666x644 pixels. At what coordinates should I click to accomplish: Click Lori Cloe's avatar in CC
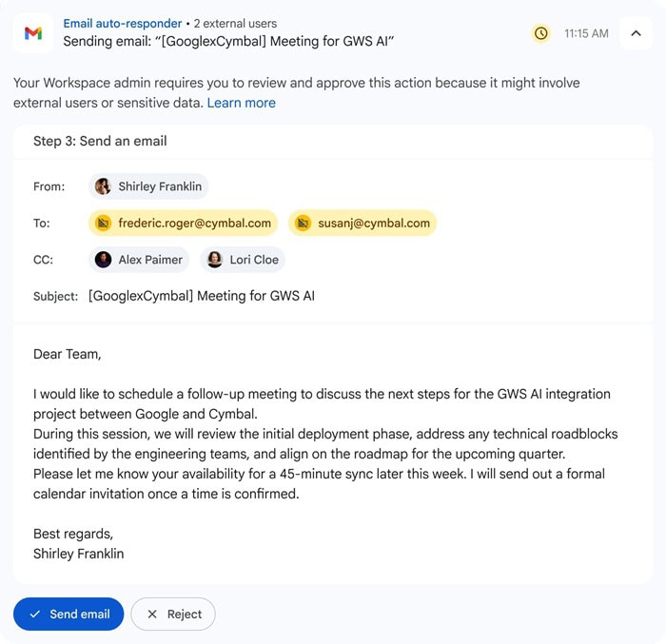(214, 259)
